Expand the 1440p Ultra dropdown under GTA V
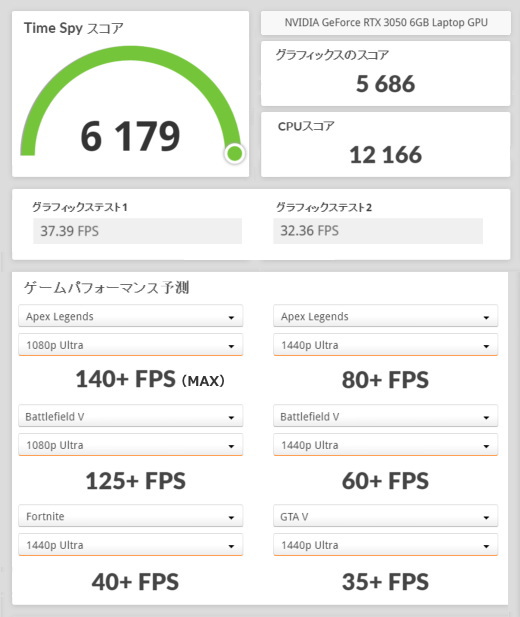Image resolution: width=520 pixels, height=617 pixels. (386, 545)
